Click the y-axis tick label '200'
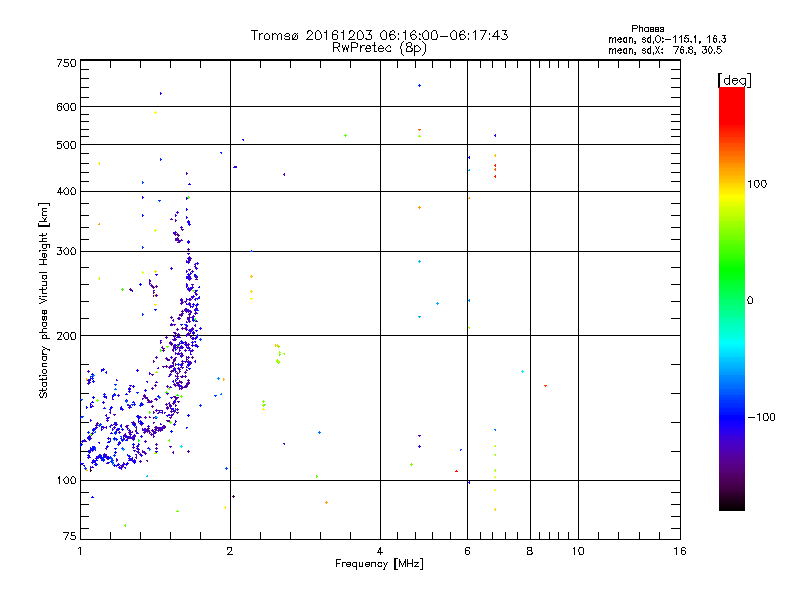 [66, 336]
